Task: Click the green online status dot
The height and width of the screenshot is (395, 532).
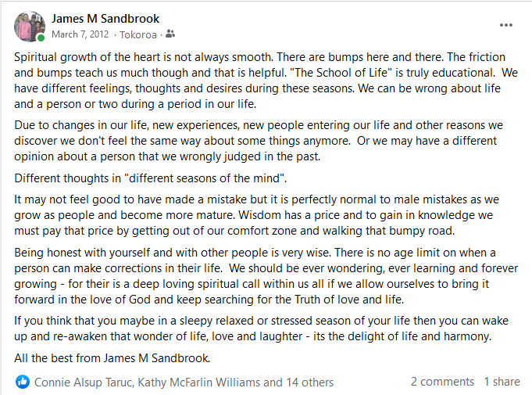Action: [x=41, y=38]
